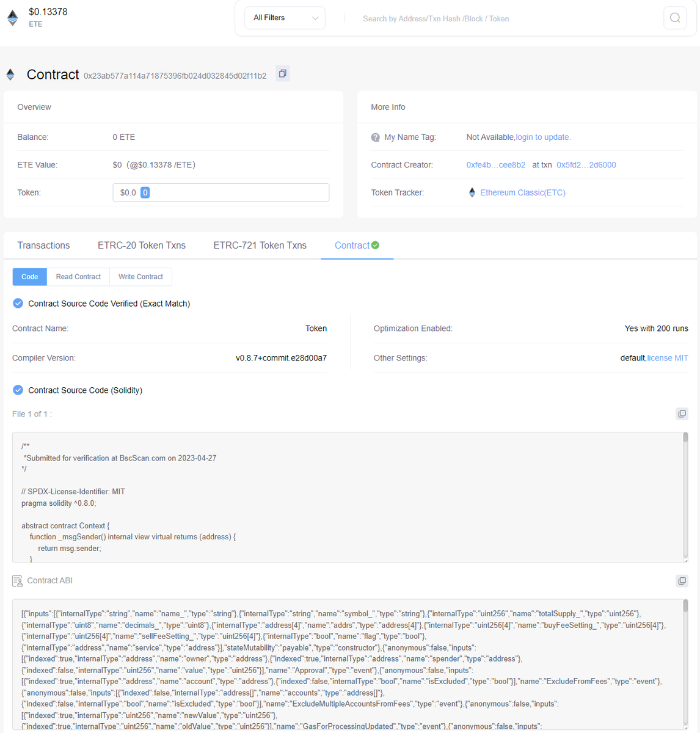This screenshot has width=700, height=733.
Task: Click inside the Solidity source code text area
Action: pos(348,497)
